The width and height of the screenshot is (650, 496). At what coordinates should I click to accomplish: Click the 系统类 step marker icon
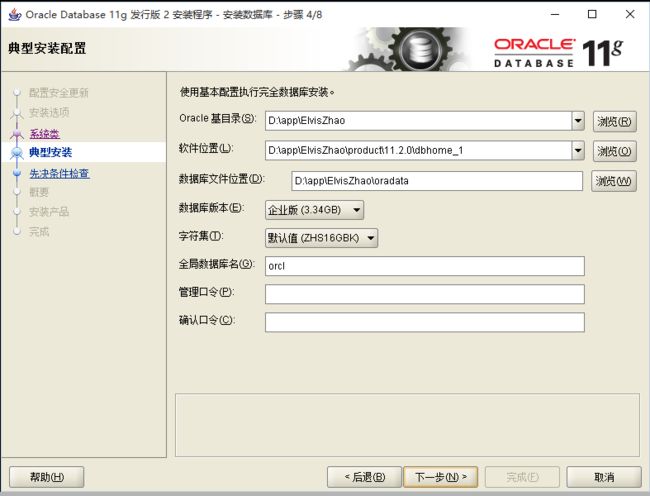[x=17, y=133]
